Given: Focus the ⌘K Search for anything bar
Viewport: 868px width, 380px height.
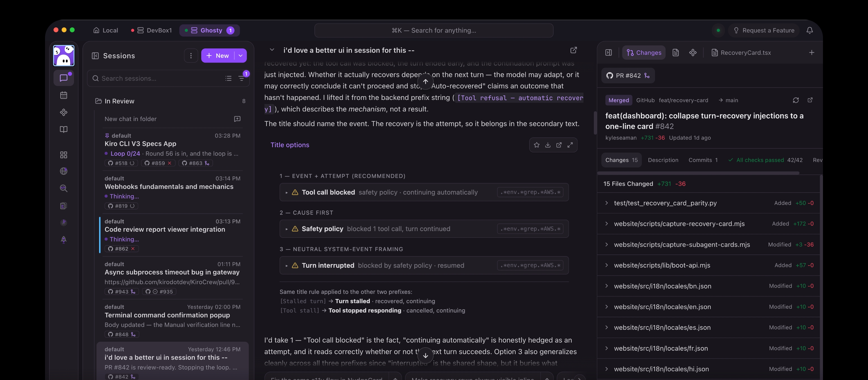Looking at the screenshot, I should point(434,30).
